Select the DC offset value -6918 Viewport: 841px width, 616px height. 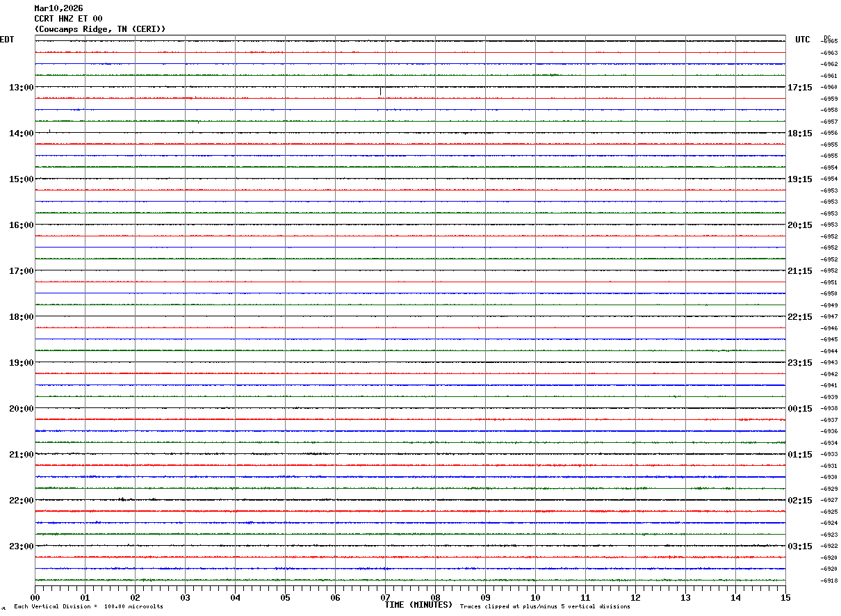pos(829,581)
